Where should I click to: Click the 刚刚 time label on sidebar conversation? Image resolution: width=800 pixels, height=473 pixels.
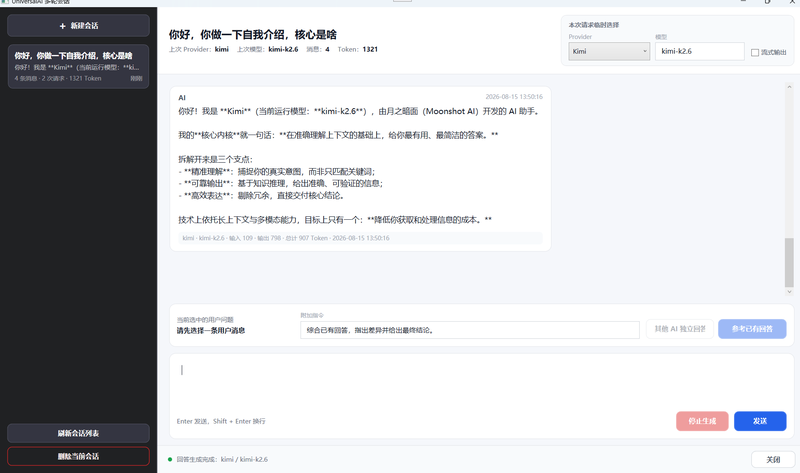[x=136, y=79]
